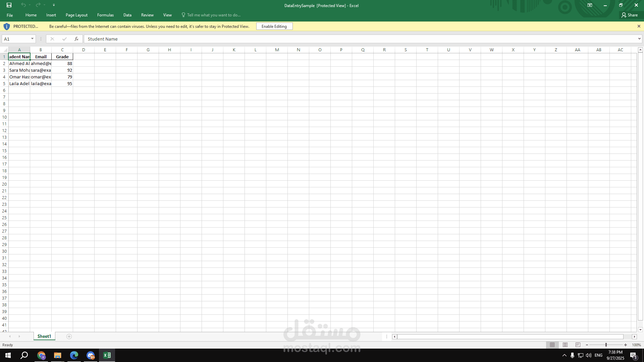Click the Save icon in quick access toolbar
Image resolution: width=644 pixels, height=362 pixels.
[x=9, y=5]
